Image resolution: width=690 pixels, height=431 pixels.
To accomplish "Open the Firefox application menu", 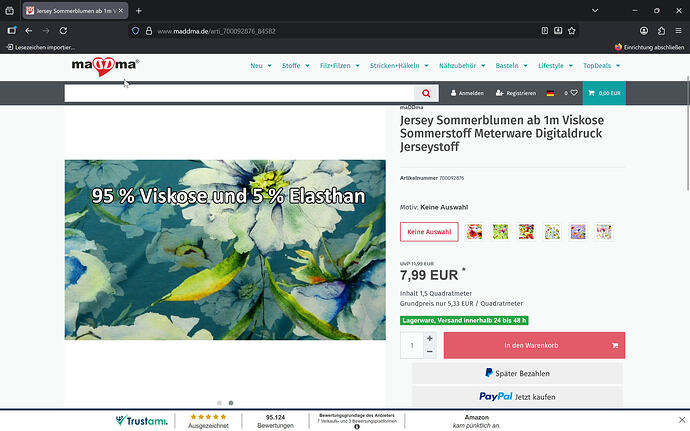I will (677, 31).
